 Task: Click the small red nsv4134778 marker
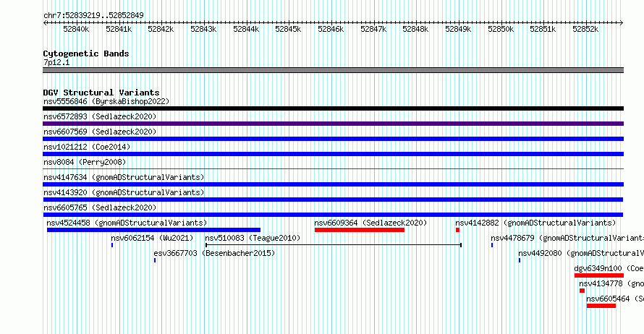[582, 291]
